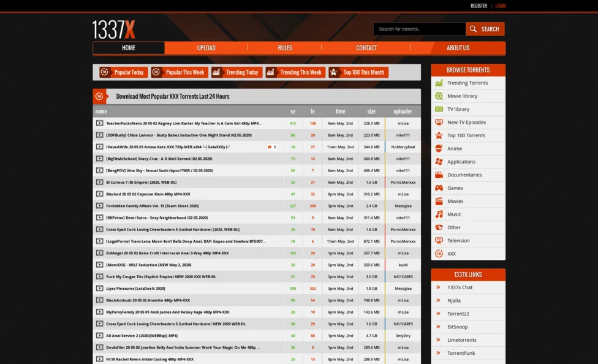Screen dimensions: 598x364
Task: Open the Torrentz2 link
Action: click(x=458, y=314)
